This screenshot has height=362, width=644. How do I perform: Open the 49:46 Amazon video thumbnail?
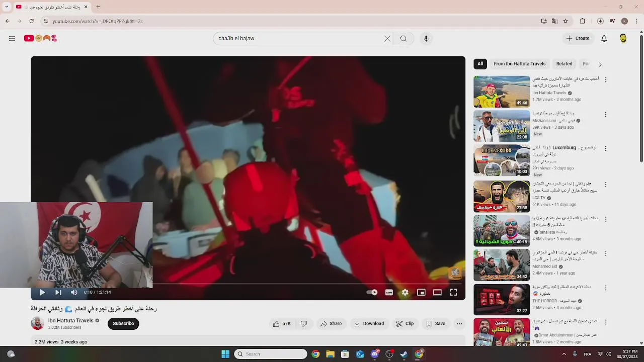pyautogui.click(x=502, y=92)
